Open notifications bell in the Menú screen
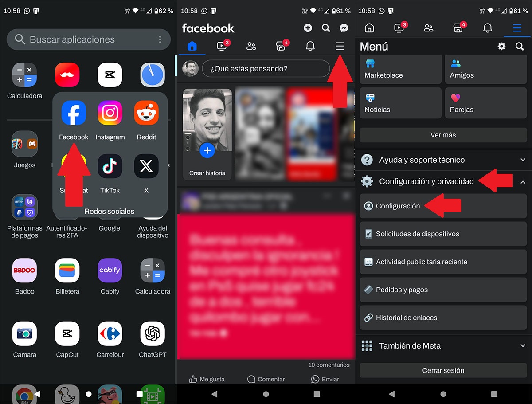 click(x=488, y=28)
